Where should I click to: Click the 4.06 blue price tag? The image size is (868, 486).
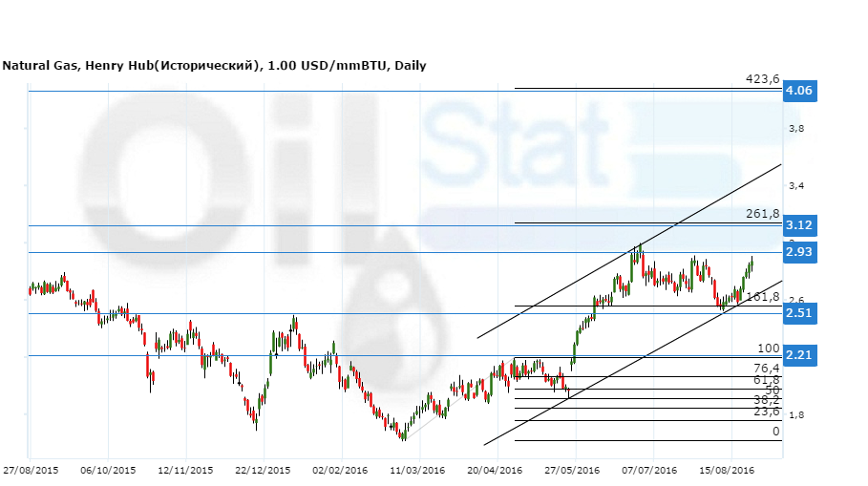[x=797, y=91]
